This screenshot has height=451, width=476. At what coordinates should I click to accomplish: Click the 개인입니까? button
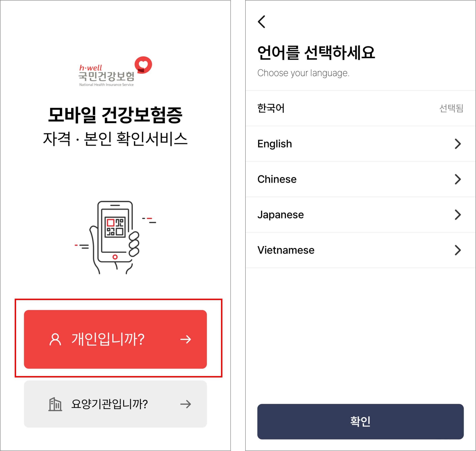(115, 339)
